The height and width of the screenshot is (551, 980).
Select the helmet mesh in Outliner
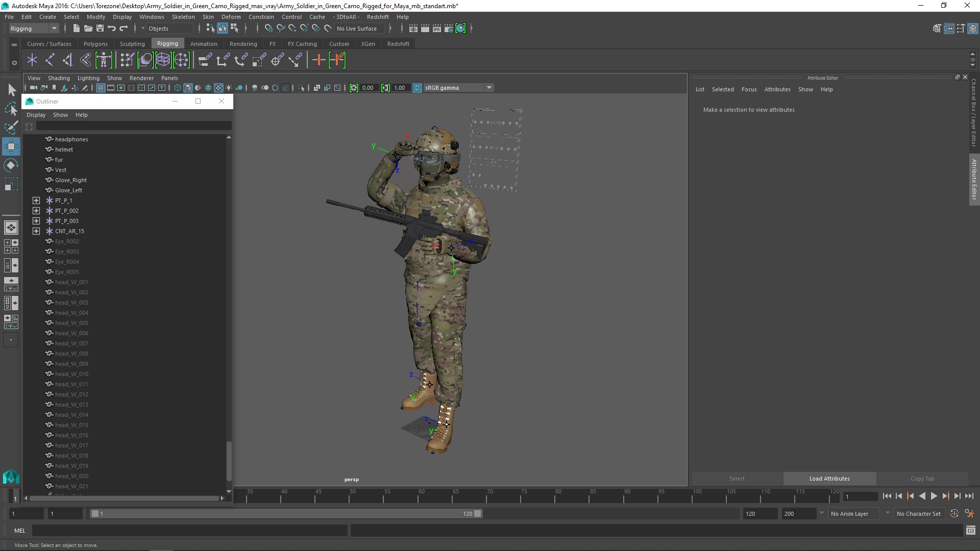click(x=64, y=149)
